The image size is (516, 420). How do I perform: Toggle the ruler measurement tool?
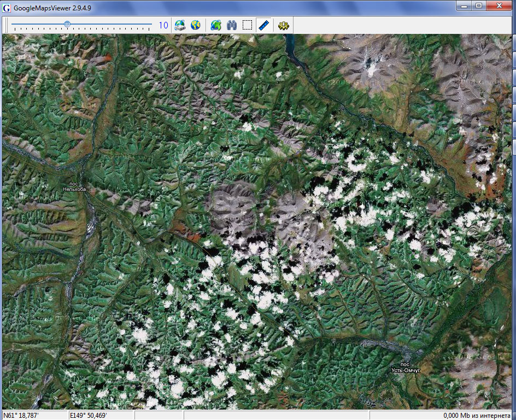tap(263, 25)
